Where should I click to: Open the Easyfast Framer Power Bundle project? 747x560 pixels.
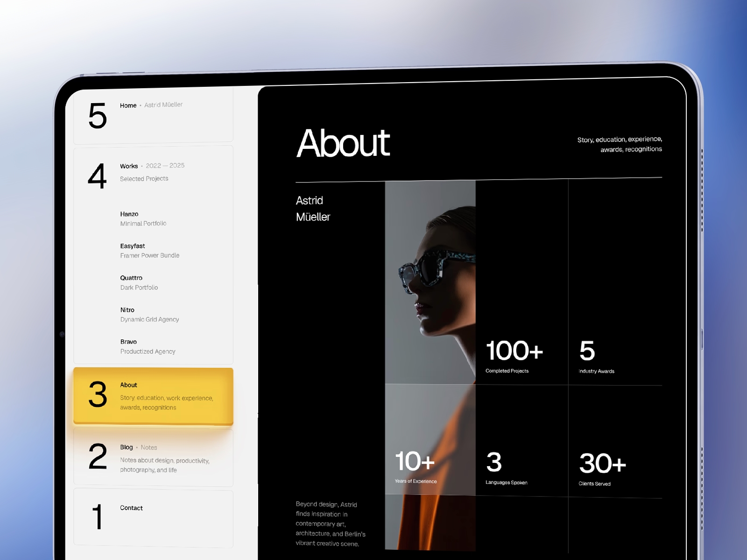click(x=150, y=251)
